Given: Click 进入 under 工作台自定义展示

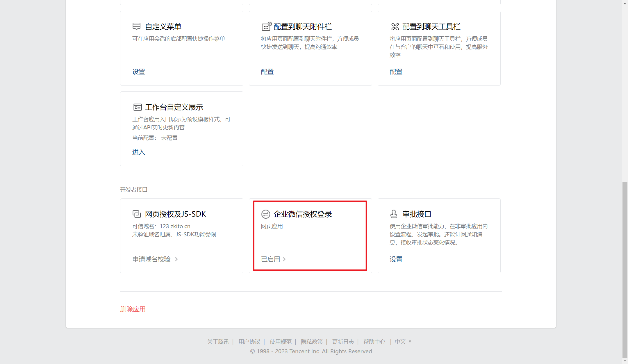Looking at the screenshot, I should 138,152.
